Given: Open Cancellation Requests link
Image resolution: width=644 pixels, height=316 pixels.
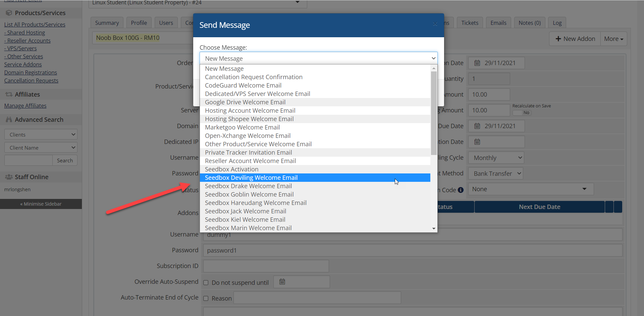Looking at the screenshot, I should pos(31,81).
